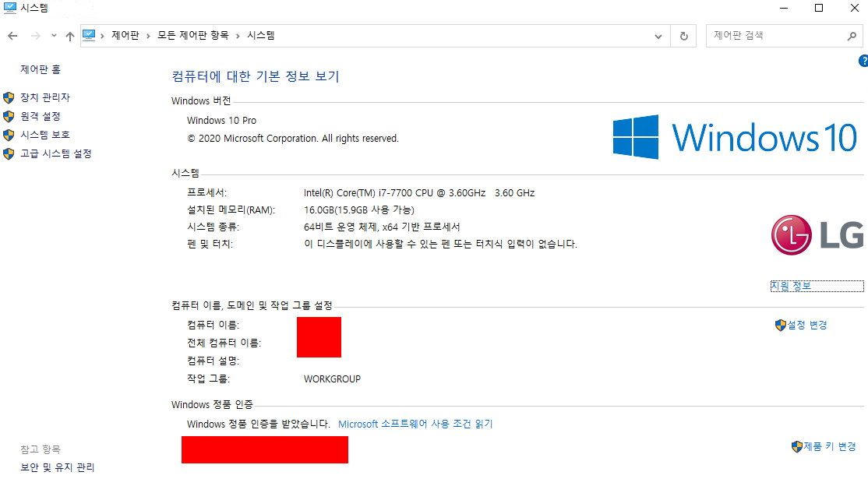The width and height of the screenshot is (868, 486).
Task: Refresh the page with the refresh button
Action: (x=683, y=36)
